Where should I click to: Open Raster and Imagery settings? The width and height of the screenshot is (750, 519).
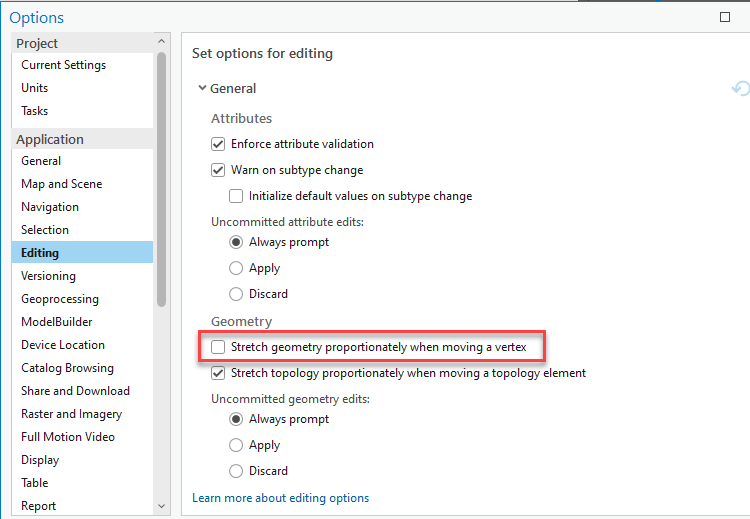tap(71, 414)
